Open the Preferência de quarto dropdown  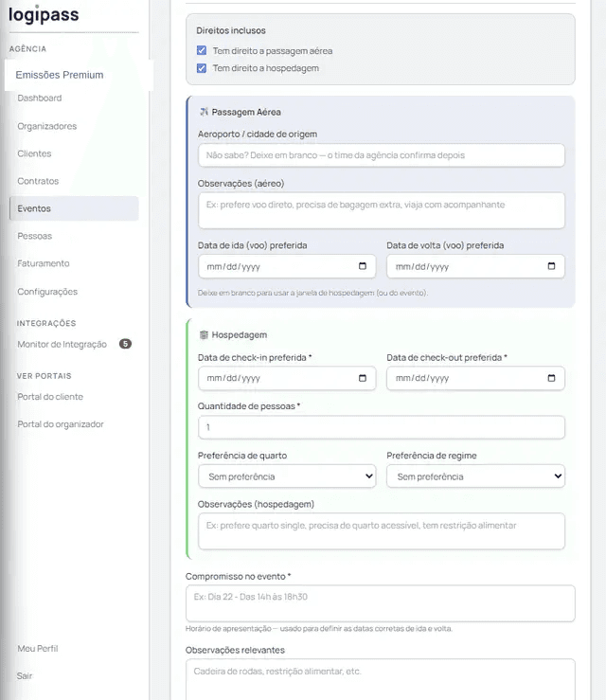pos(287,476)
